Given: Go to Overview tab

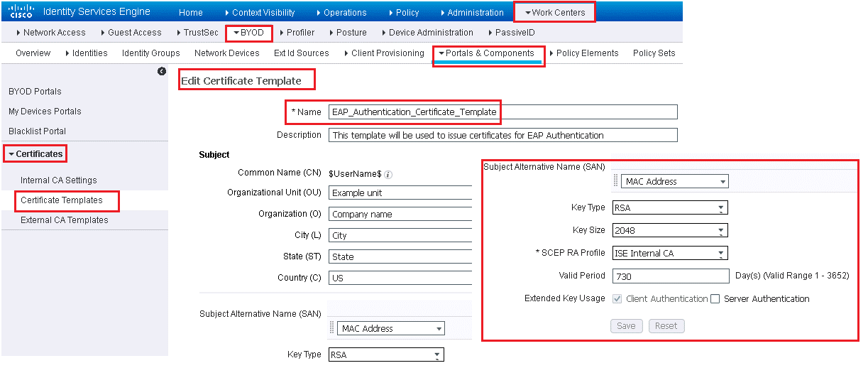Looking at the screenshot, I should [33, 53].
